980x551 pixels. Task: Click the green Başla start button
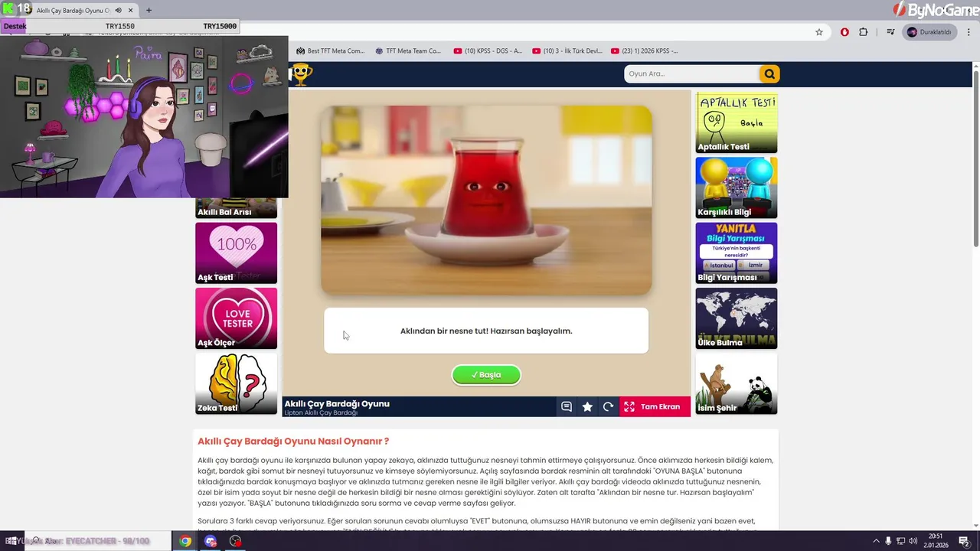click(486, 375)
